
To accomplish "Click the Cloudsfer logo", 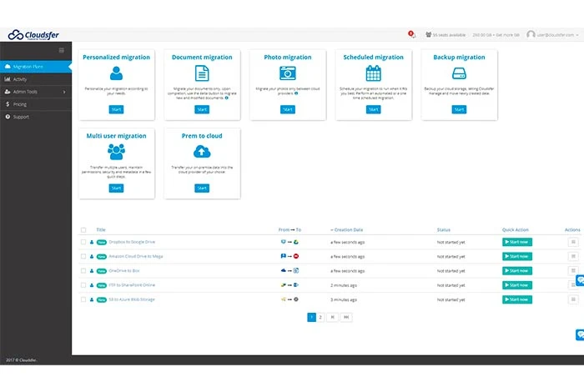I will click(33, 35).
